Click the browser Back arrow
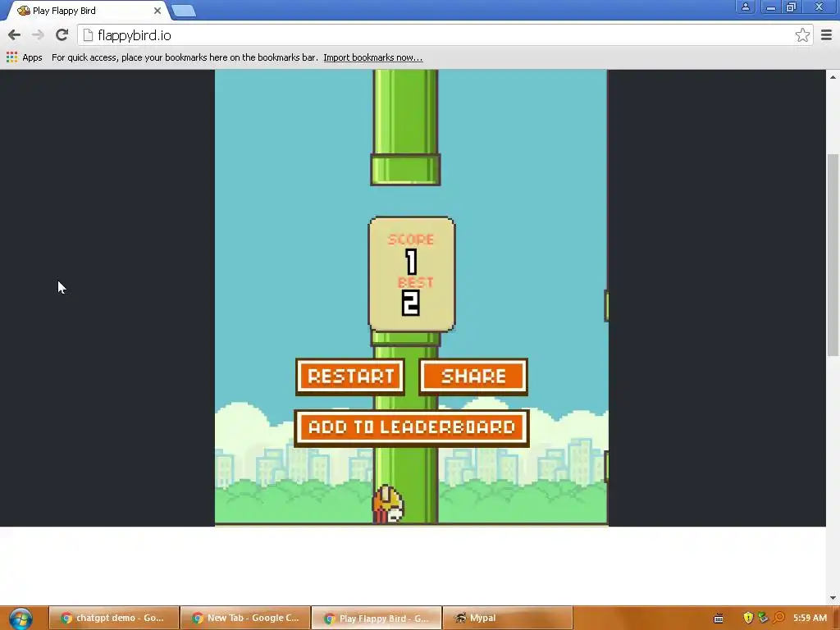Screen dimensions: 840x630 coord(15,35)
